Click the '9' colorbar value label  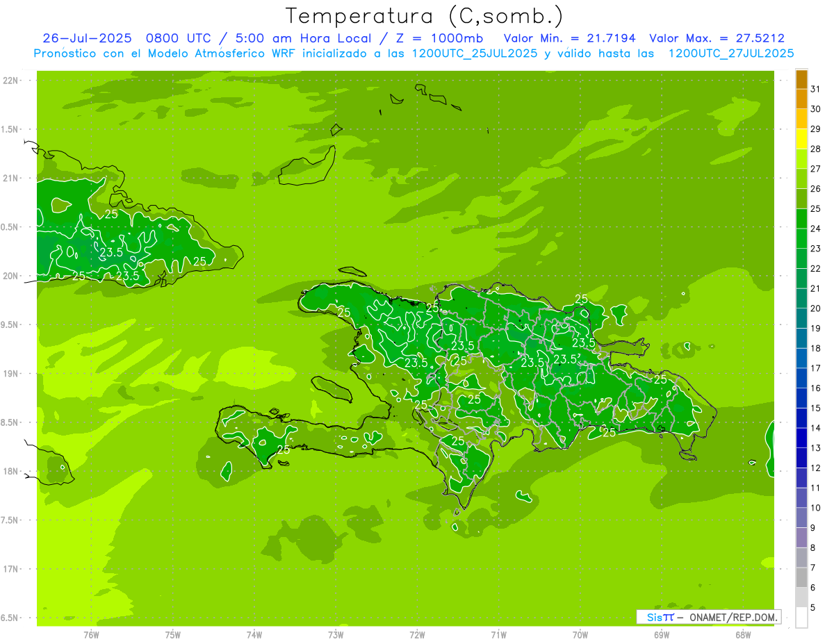[813, 528]
